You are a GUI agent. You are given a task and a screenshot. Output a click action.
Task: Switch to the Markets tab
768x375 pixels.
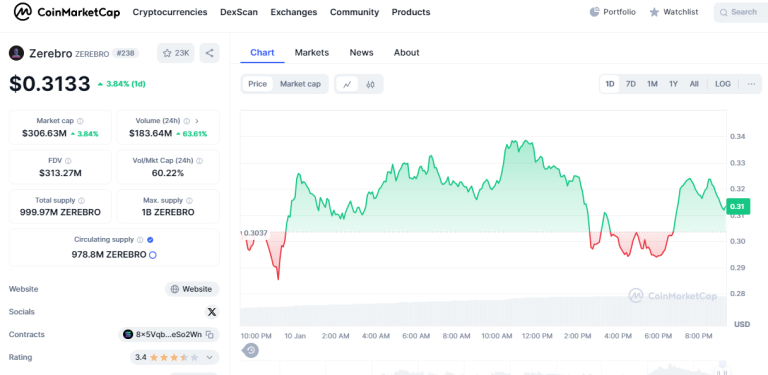[312, 53]
